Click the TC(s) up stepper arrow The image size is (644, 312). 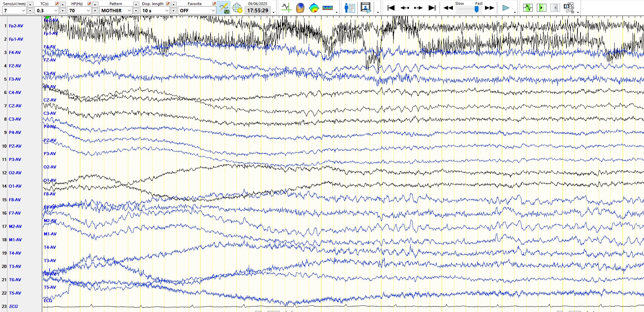pyautogui.click(x=62, y=4)
